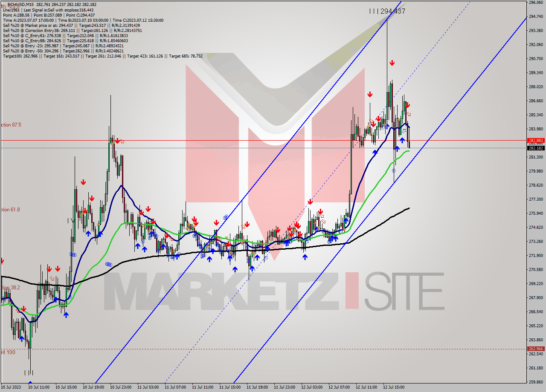Click the red 282.883 price tag
This screenshot has height=392, width=546.
(x=535, y=140)
